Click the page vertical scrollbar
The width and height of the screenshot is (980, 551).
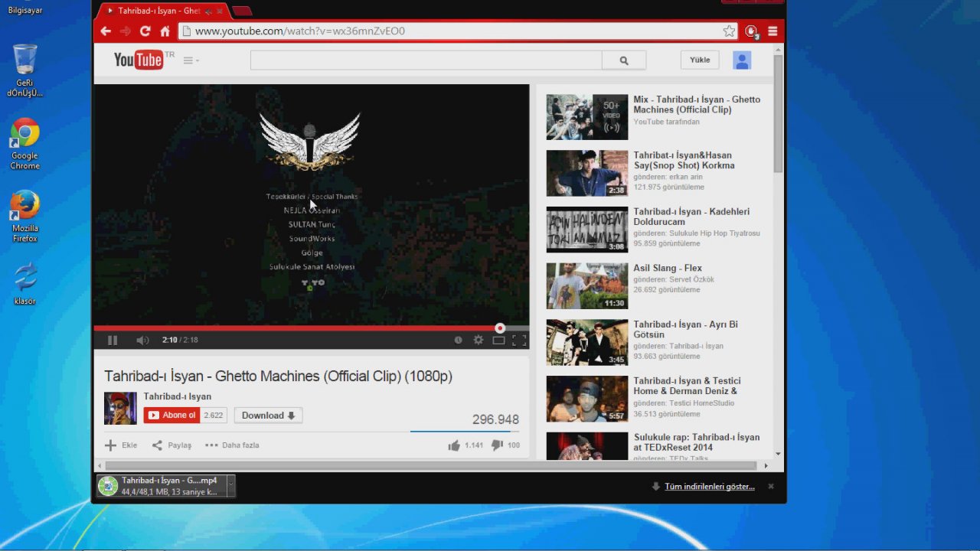[779, 113]
